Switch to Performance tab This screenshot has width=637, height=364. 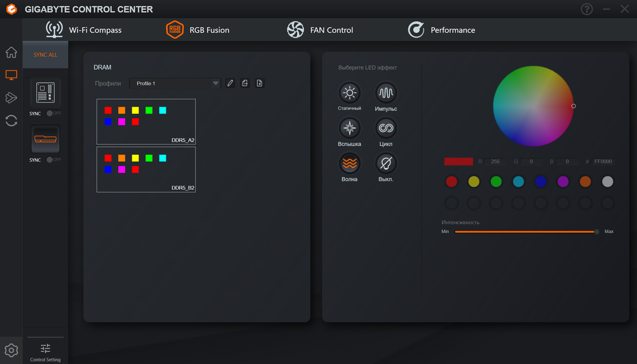point(442,30)
